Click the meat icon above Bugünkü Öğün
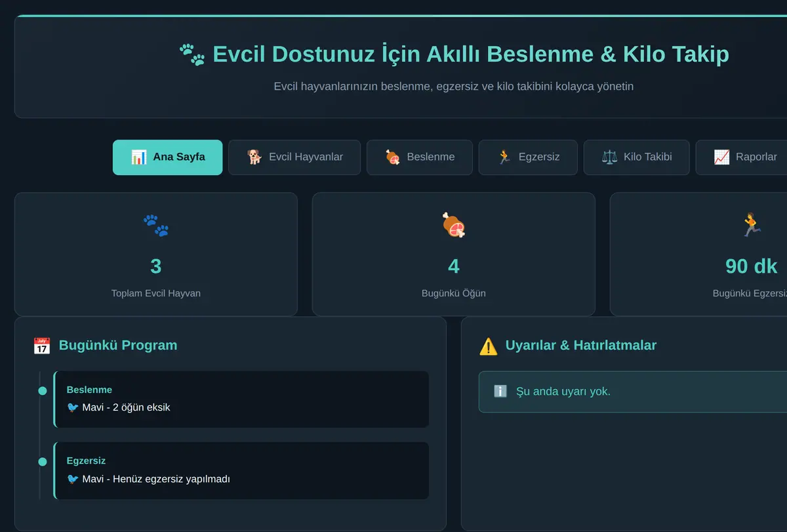 pos(454,226)
